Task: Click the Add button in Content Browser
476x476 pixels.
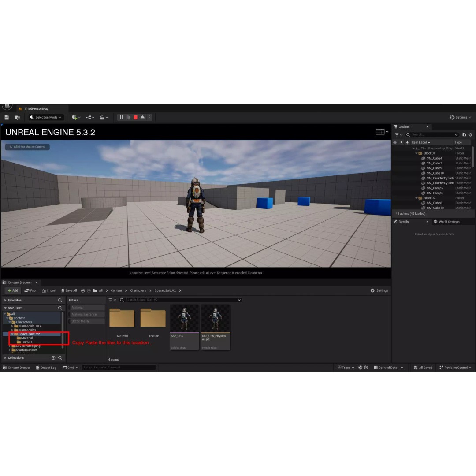Action: [13, 290]
